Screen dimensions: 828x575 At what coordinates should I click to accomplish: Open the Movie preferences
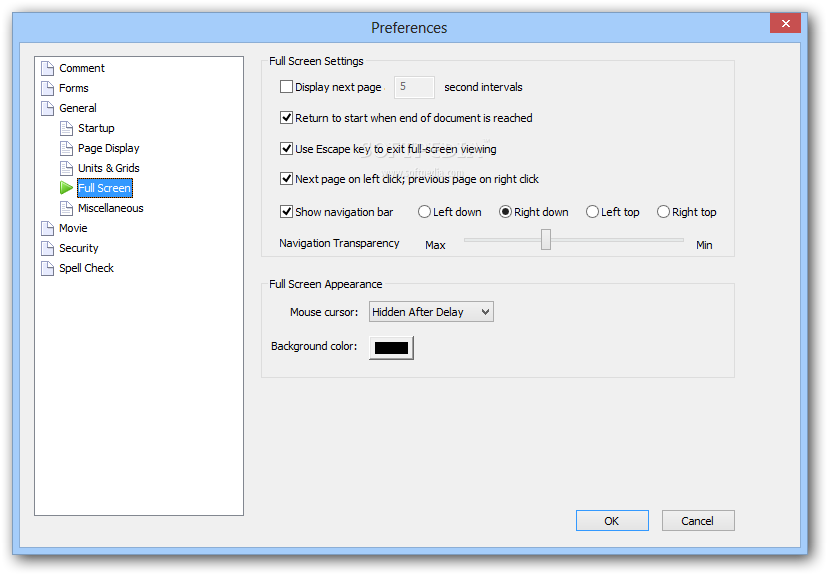pyautogui.click(x=73, y=229)
